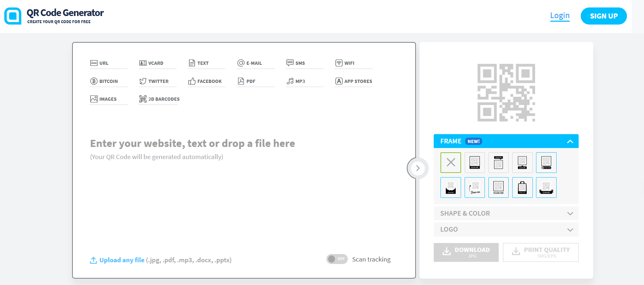This screenshot has height=285, width=644.
Task: Select the Watch Now play button frame
Action: [546, 163]
